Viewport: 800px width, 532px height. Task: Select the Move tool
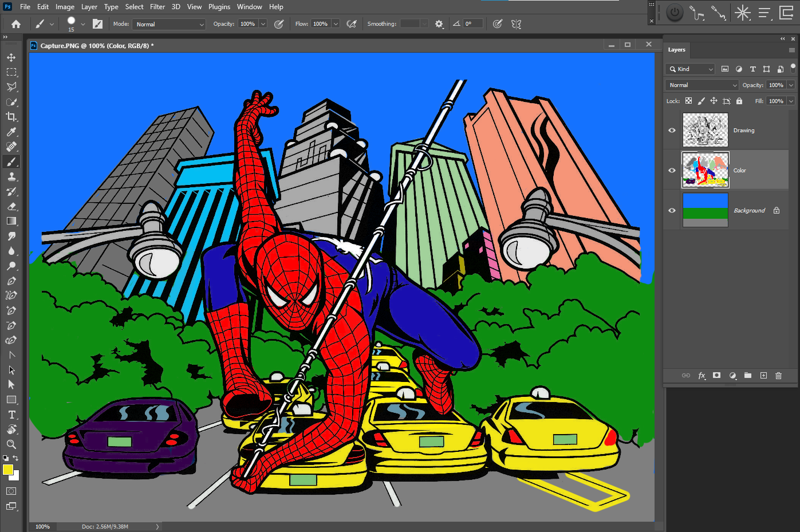tap(11, 57)
